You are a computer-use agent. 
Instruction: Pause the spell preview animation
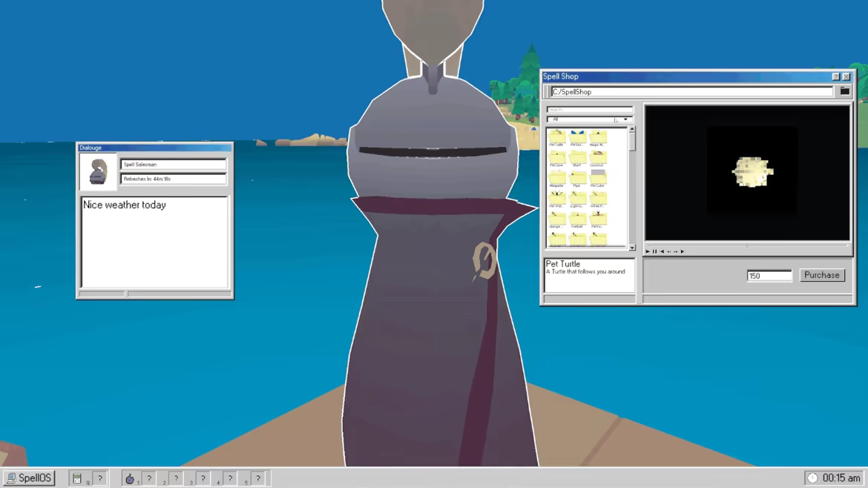(654, 251)
